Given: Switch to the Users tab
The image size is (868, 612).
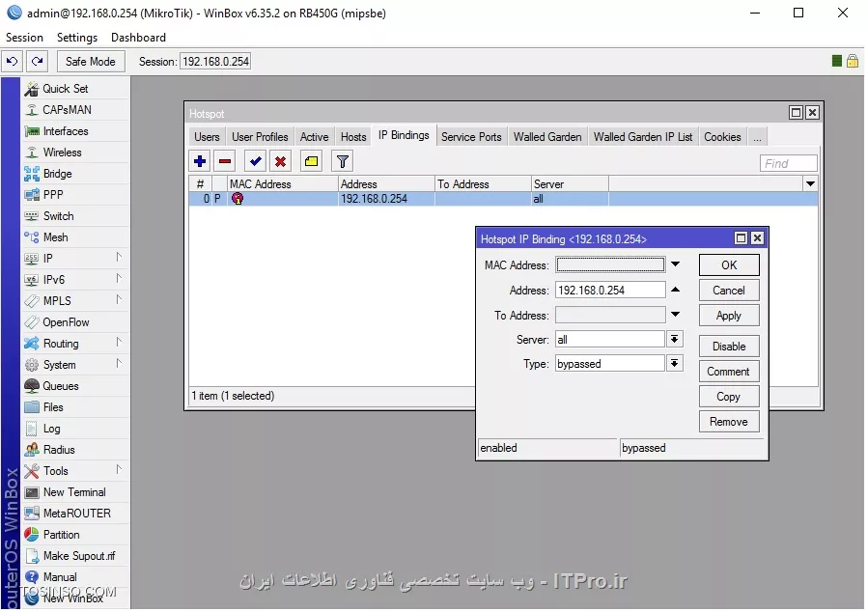Looking at the screenshot, I should tap(207, 137).
